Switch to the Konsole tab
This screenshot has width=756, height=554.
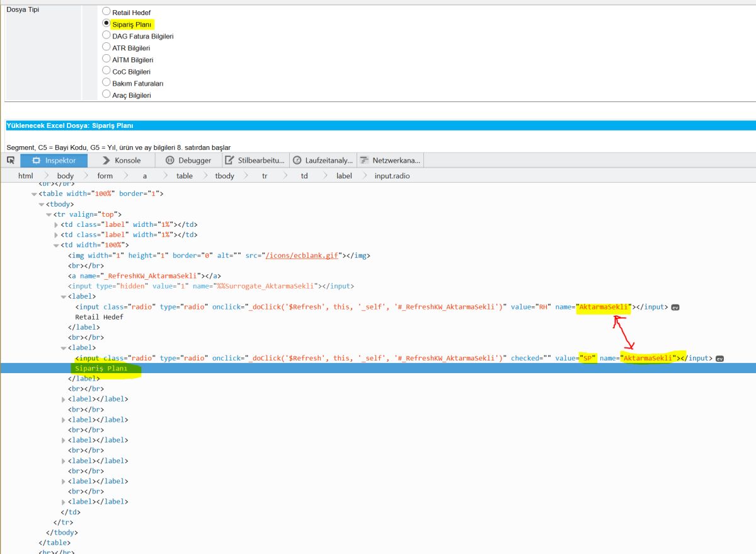(x=122, y=160)
